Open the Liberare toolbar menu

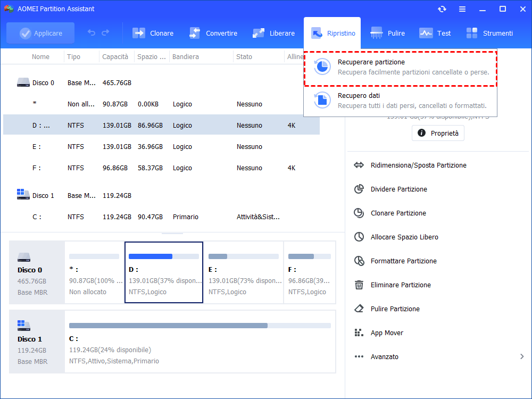pyautogui.click(x=274, y=33)
